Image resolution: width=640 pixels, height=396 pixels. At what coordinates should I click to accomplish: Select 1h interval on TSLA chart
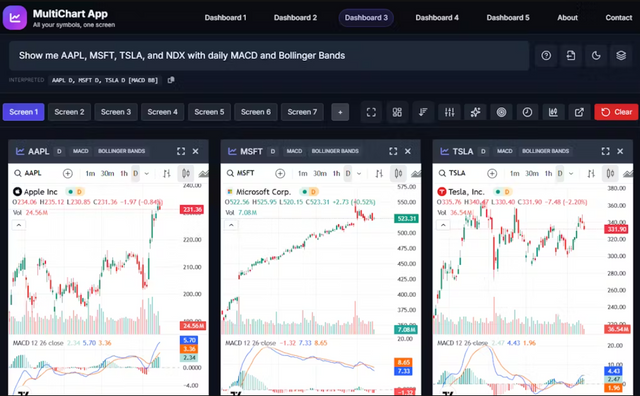(549, 174)
